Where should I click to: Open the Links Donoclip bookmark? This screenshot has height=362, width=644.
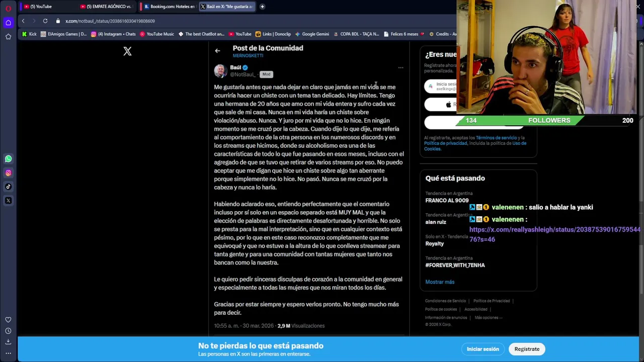(273, 34)
